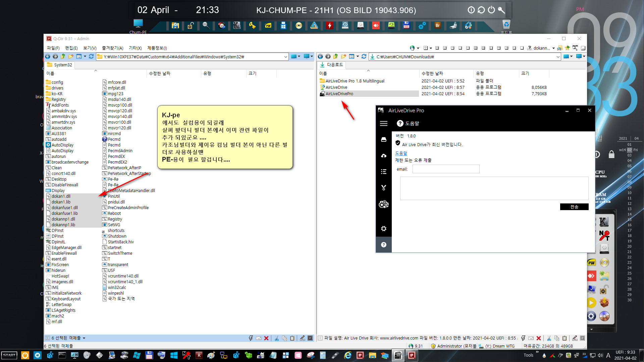
Task: Select the help question icon in AirLiveDrive sidebar
Action: [384, 245]
